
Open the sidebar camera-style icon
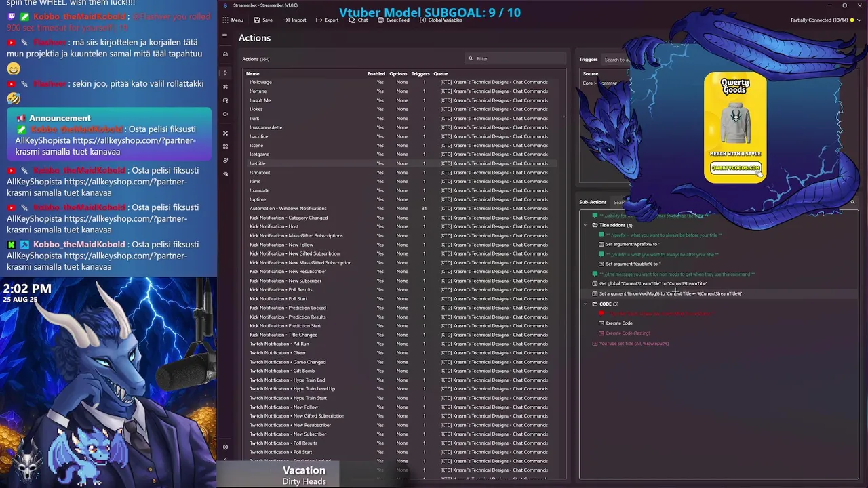[x=225, y=114]
